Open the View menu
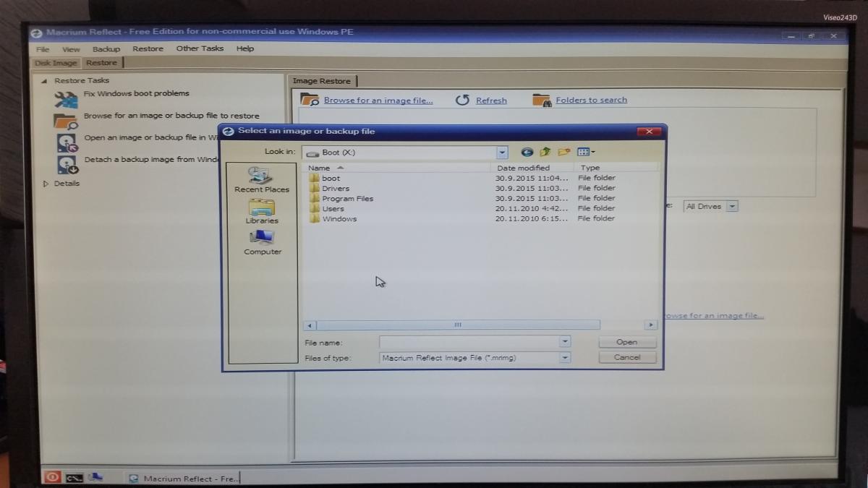This screenshot has height=488, width=868. click(x=71, y=49)
